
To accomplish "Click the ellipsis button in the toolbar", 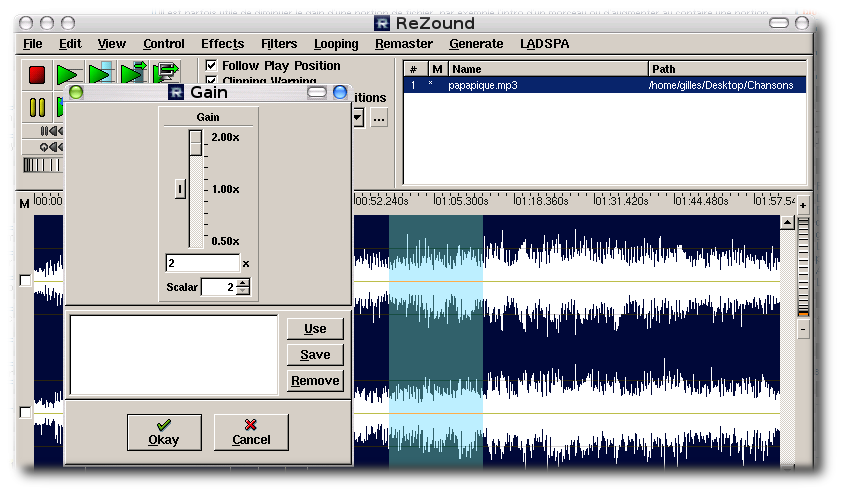I will [x=379, y=119].
